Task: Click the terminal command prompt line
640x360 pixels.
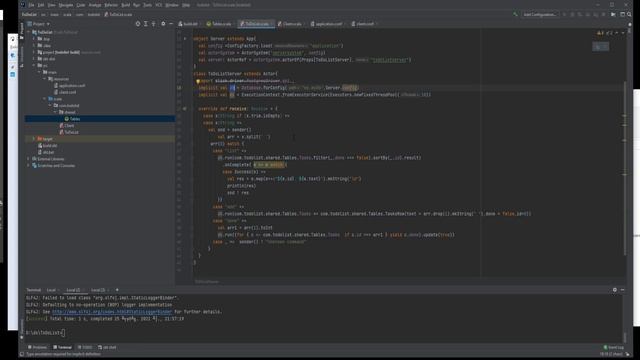Action: click(x=45, y=333)
